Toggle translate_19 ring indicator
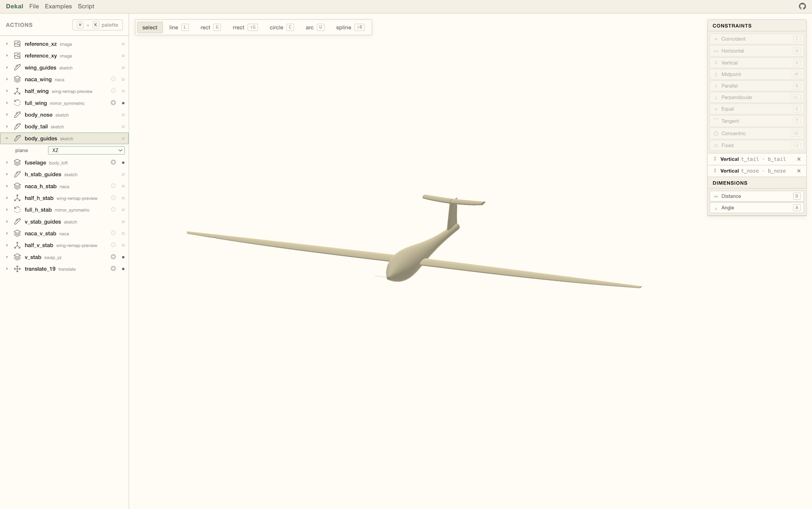Screen dimensions: 812x509 click(113, 269)
